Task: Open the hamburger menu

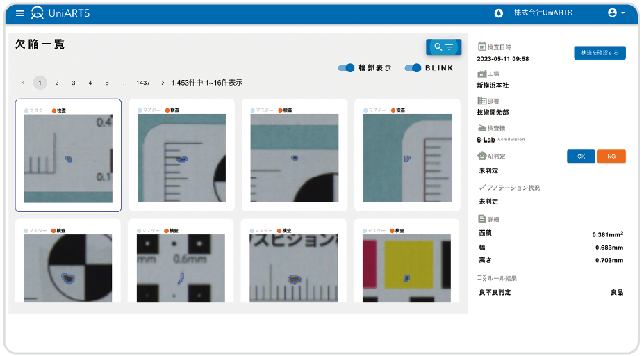Action: [x=19, y=13]
